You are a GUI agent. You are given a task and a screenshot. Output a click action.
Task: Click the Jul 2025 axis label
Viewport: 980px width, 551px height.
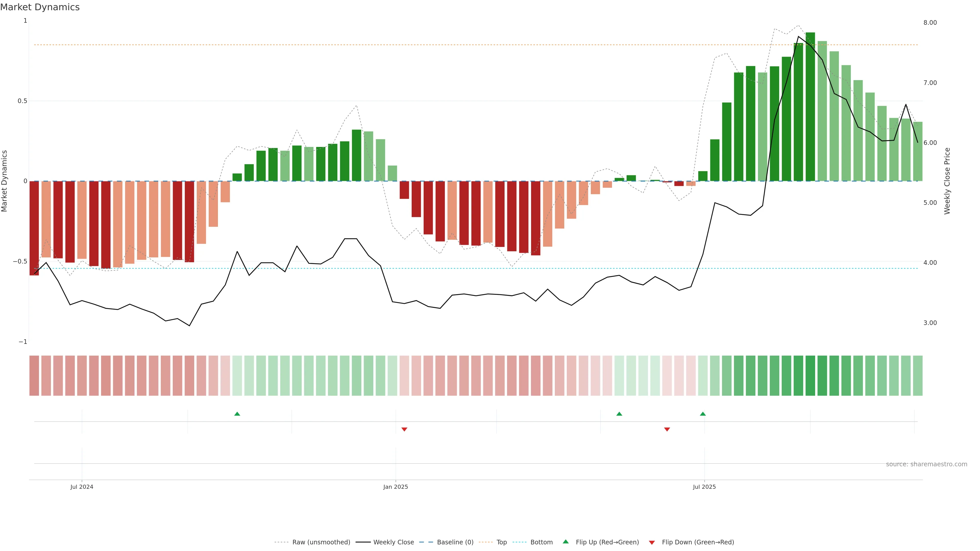(704, 487)
